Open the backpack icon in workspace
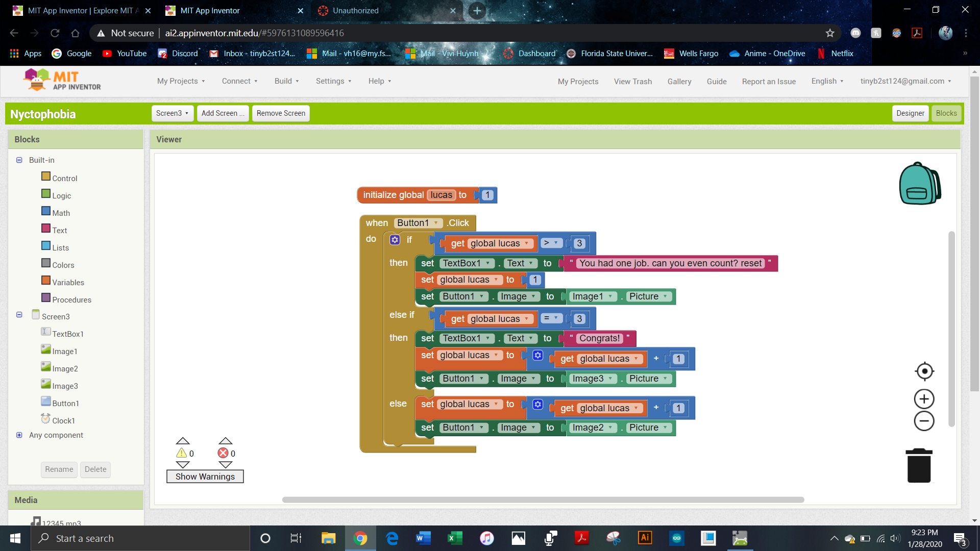This screenshot has height=551, width=980. click(x=919, y=184)
